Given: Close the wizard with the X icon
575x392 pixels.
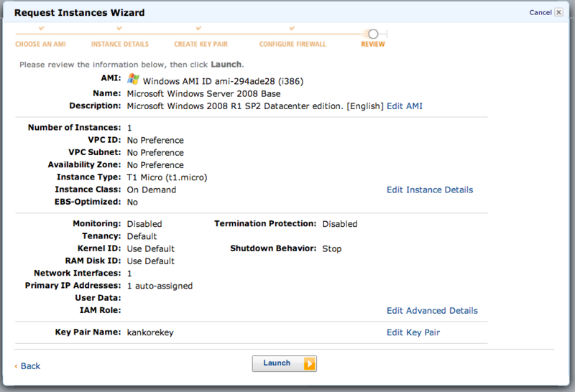Looking at the screenshot, I should tap(558, 12).
